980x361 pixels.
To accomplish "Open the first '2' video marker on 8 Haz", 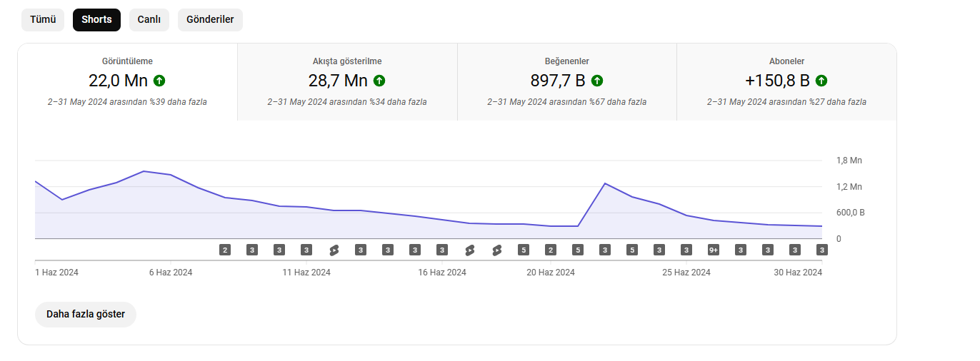I will [x=225, y=250].
